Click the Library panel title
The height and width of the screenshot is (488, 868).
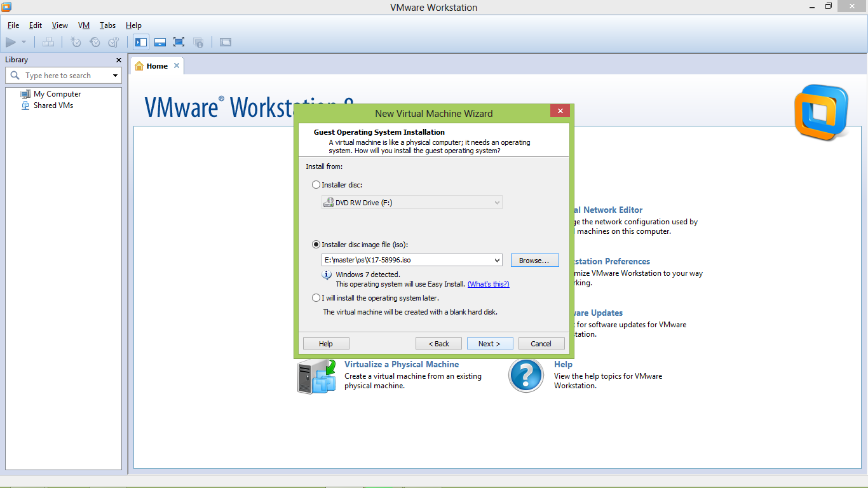[x=17, y=60]
